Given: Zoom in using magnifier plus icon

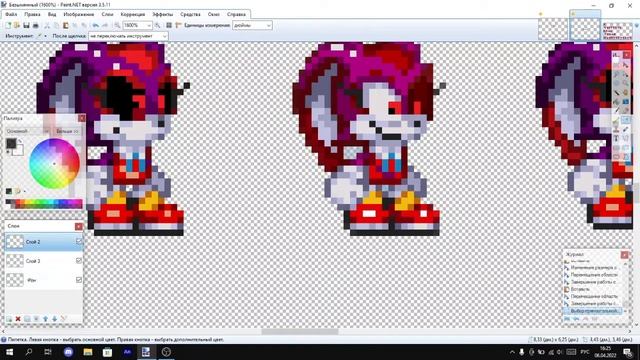Looking at the screenshot, I should [158, 25].
